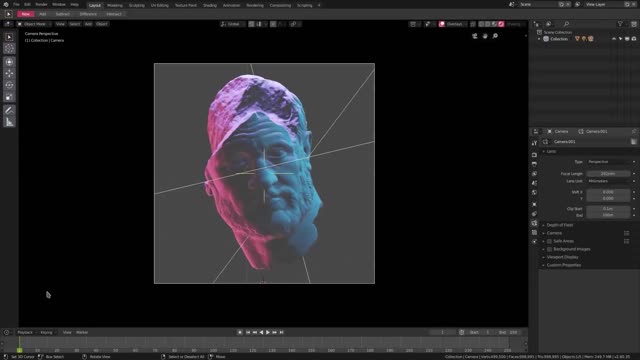This screenshot has width=640, height=360.
Task: Toggle the Background Images checkbox
Action: [549, 249]
